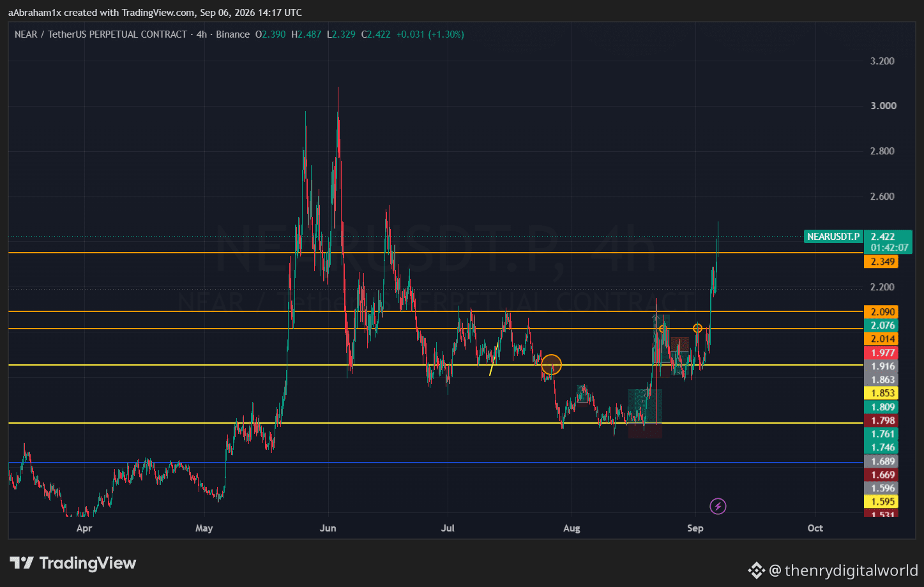
Task: Click the NEAR / TetherUS PERPETUAL CONTRACT title
Action: tap(101, 34)
